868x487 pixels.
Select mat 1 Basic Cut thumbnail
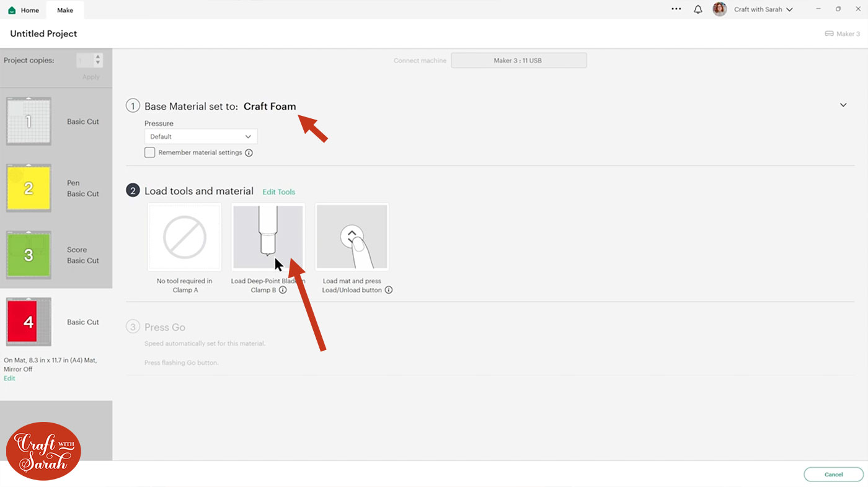point(29,121)
